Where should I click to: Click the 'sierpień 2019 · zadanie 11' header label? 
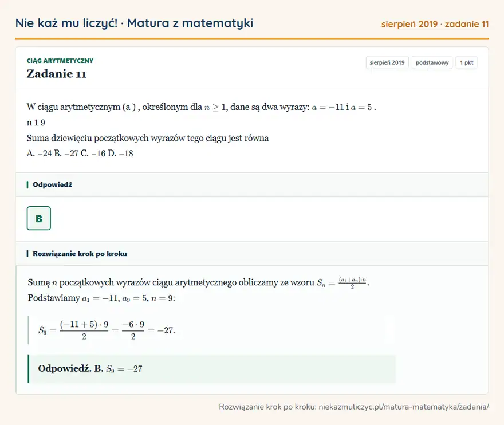point(435,24)
